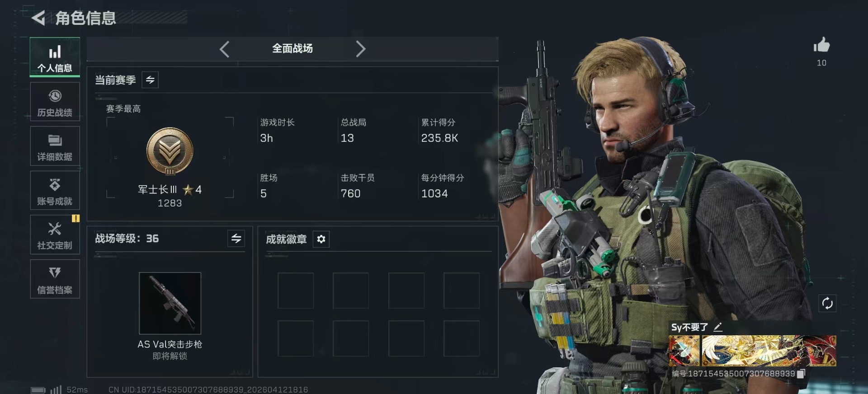This screenshot has height=394, width=868.
Task: Open the 历史战绩 tab
Action: click(x=55, y=102)
